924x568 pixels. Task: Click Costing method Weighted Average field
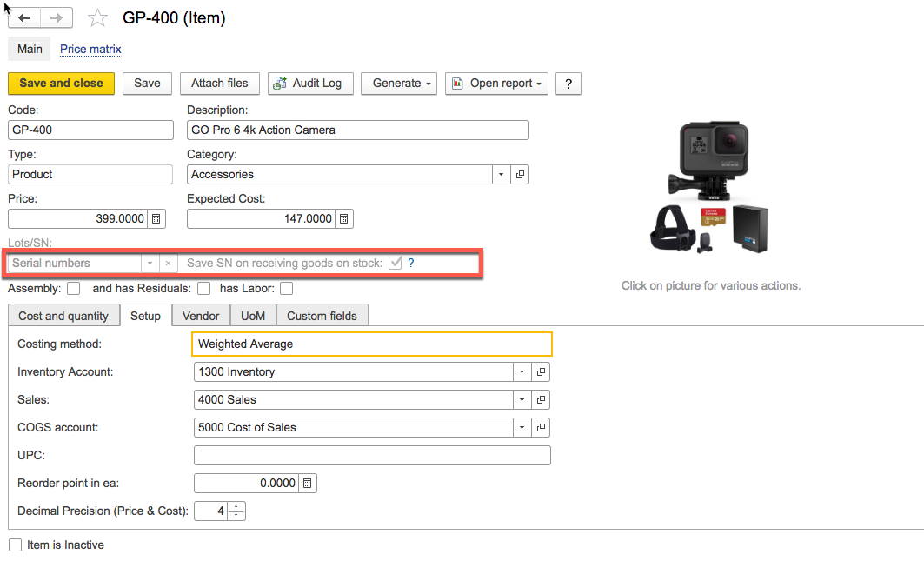coord(372,344)
